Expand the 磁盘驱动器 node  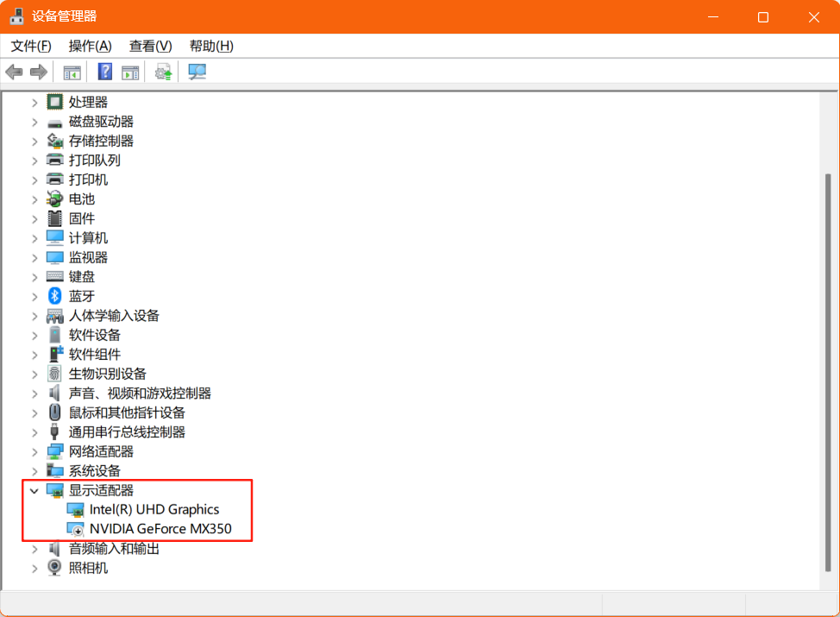(34, 122)
